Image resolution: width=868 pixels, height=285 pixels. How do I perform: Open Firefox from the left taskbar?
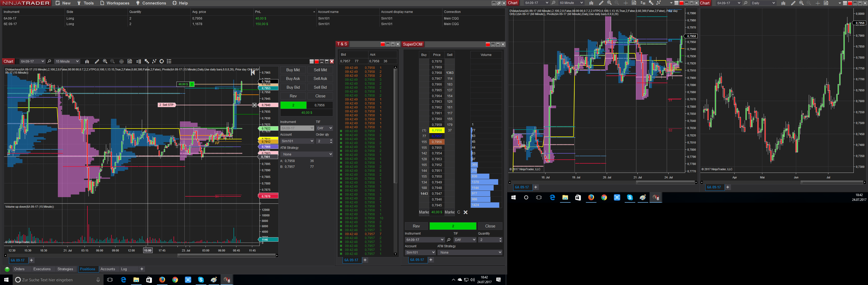click(162, 280)
